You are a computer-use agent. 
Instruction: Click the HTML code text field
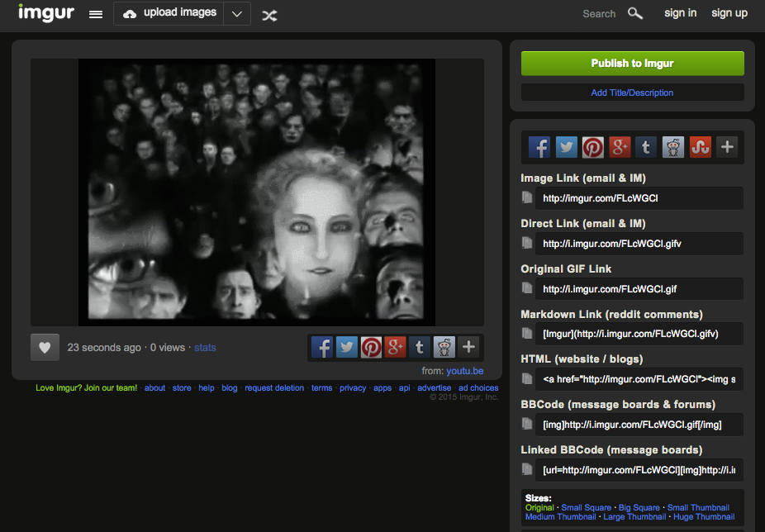pyautogui.click(x=639, y=379)
